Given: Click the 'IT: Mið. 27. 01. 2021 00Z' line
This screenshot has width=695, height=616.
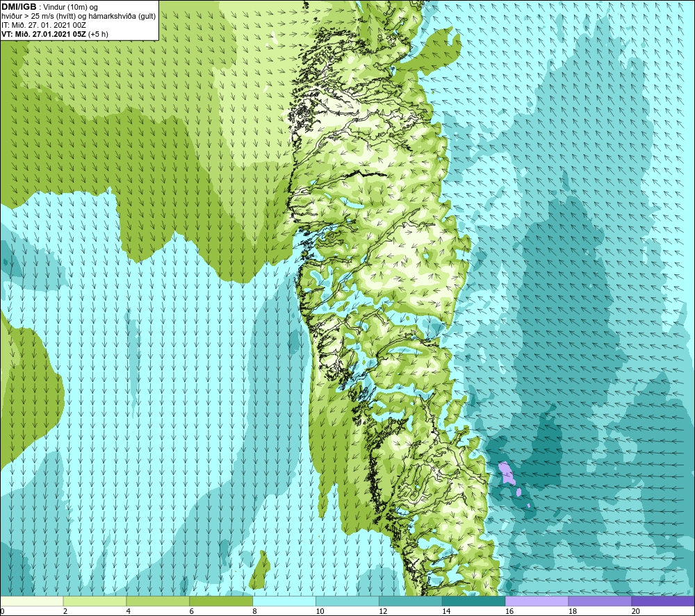Looking at the screenshot, I should tap(43, 25).
